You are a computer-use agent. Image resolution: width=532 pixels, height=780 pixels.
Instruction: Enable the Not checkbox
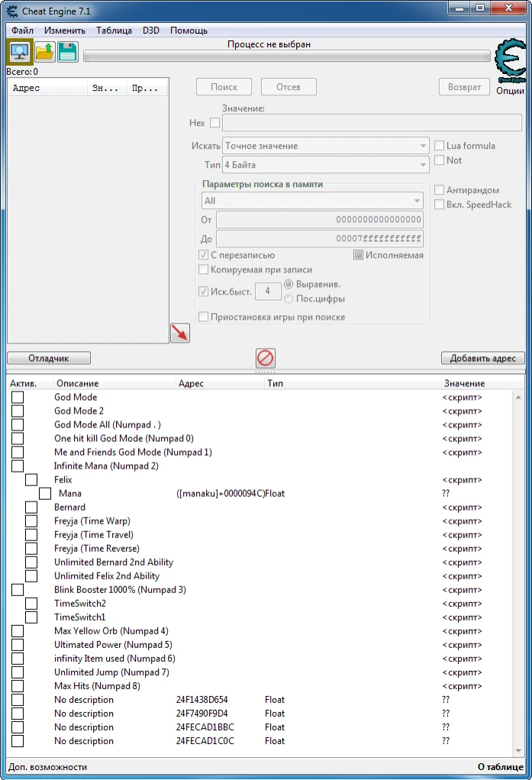(x=440, y=160)
